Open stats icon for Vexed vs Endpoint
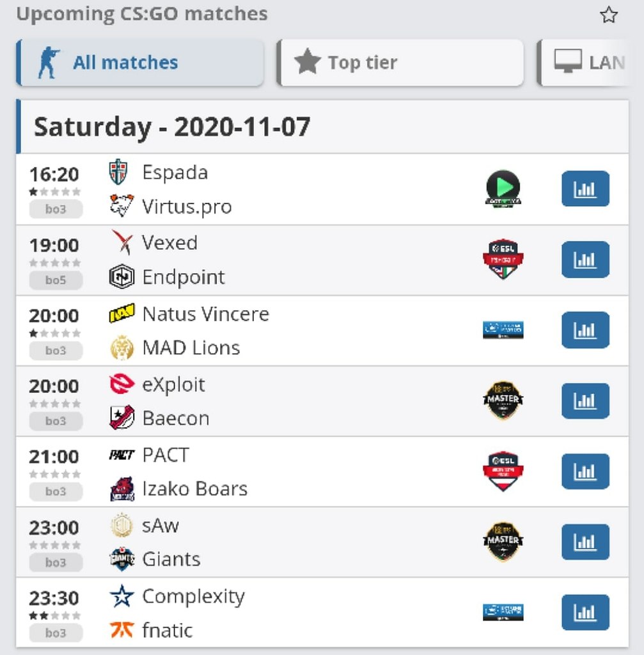 pos(585,260)
